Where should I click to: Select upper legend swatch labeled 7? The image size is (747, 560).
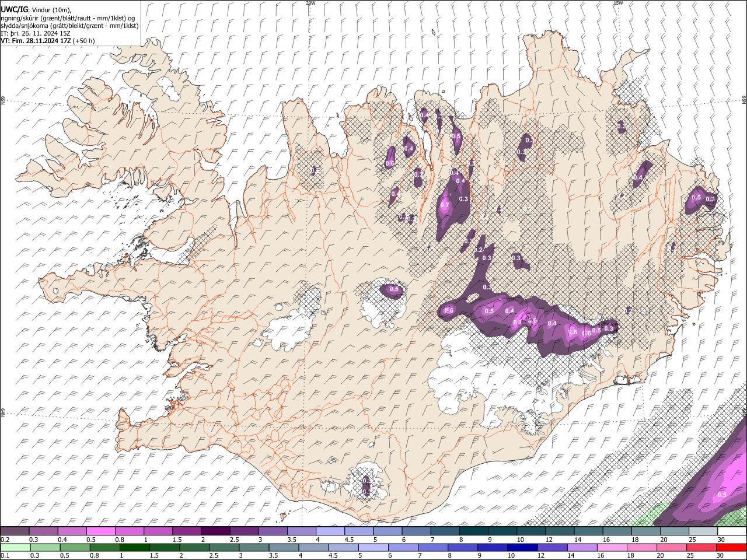[x=445, y=531]
